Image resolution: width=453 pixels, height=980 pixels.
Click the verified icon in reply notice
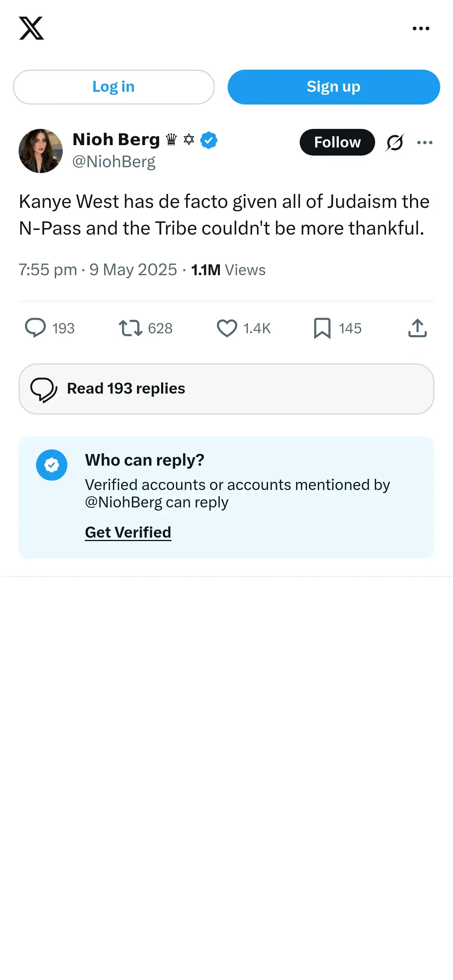pos(51,465)
